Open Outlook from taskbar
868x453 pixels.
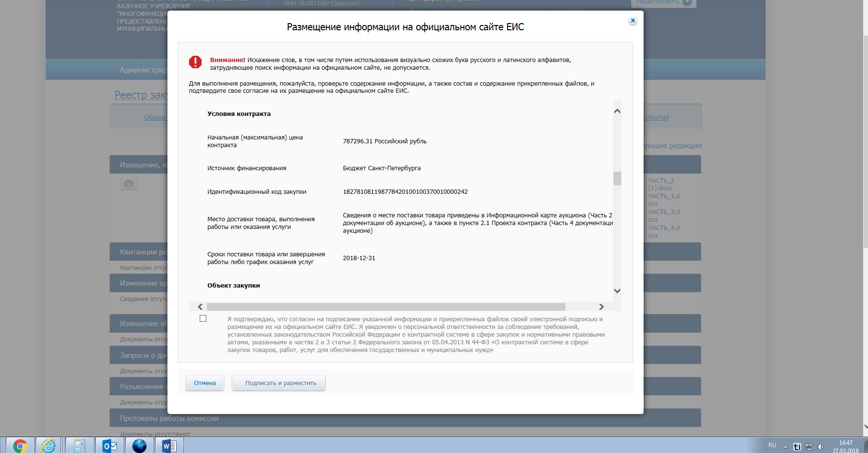[x=110, y=446]
